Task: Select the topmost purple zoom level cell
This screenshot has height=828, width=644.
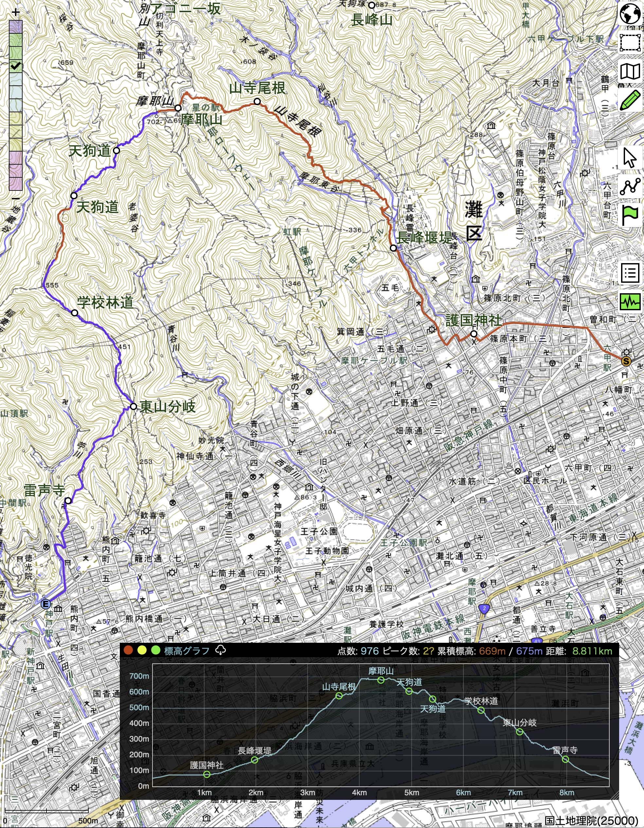Action: click(15, 27)
